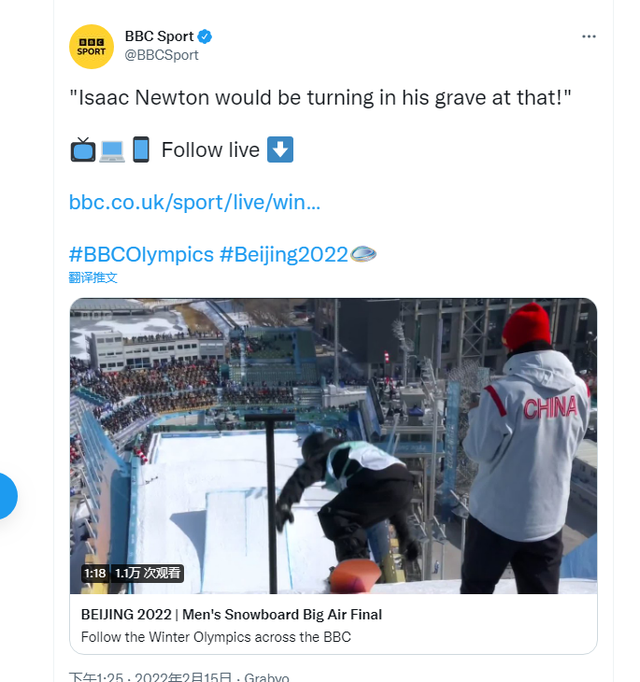640x682 pixels.
Task: Click the BBC Sport yellow profile avatar
Action: point(91,46)
